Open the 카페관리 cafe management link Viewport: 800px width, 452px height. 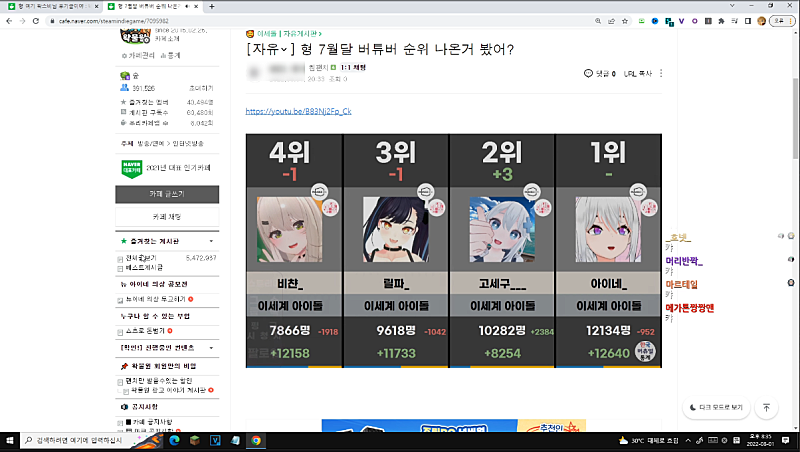(x=138, y=56)
